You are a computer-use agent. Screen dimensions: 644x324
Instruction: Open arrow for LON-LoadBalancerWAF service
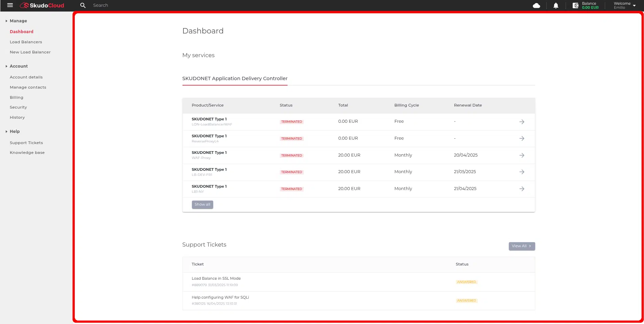(x=522, y=122)
